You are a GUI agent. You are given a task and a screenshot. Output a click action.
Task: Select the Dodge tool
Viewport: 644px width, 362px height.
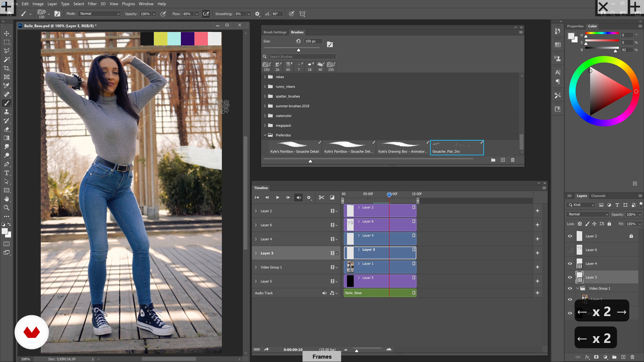(x=7, y=155)
